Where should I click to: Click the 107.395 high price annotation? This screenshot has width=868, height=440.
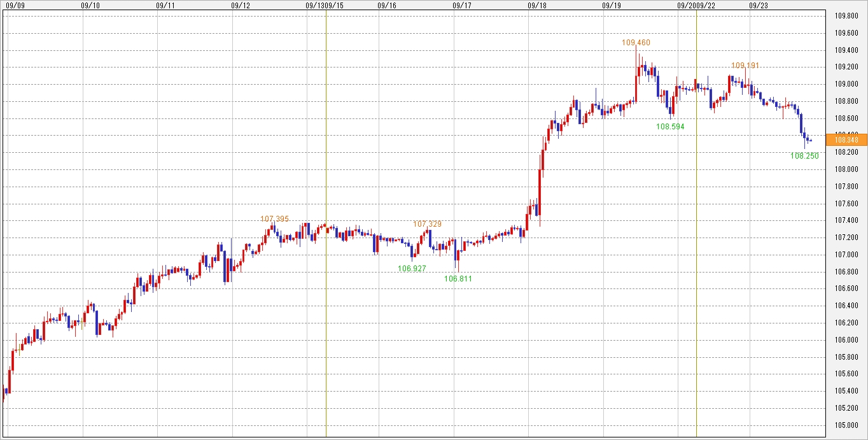click(274, 219)
